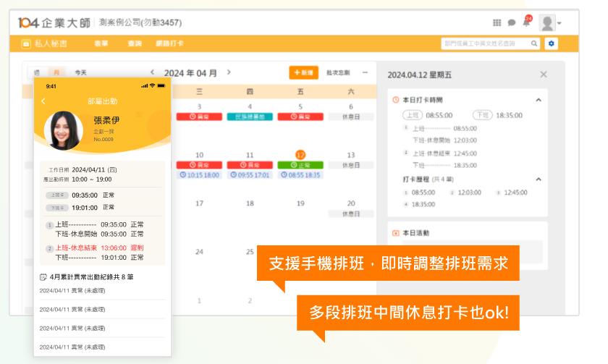Select green 正常 tag on April 12
This screenshot has height=364, width=608.
click(x=300, y=165)
